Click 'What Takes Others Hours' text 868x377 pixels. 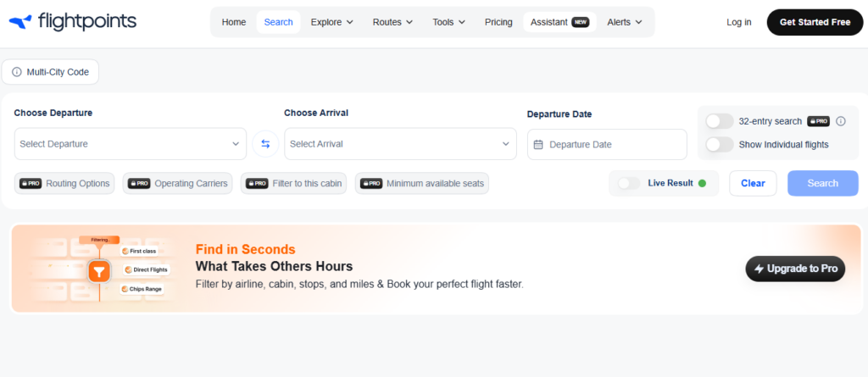[274, 266]
